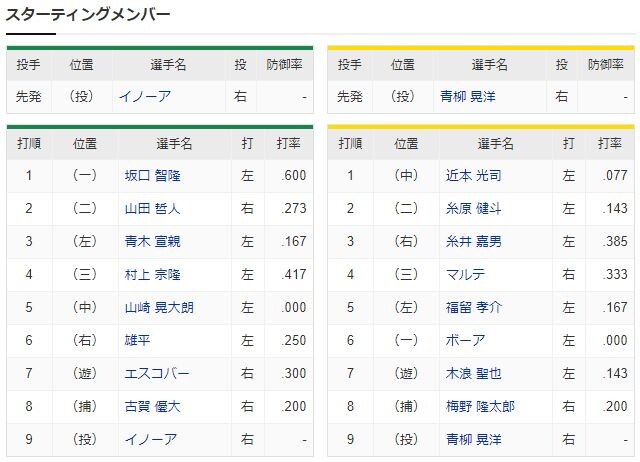View マルテ player details
This screenshot has height=462, width=640.
click(465, 275)
